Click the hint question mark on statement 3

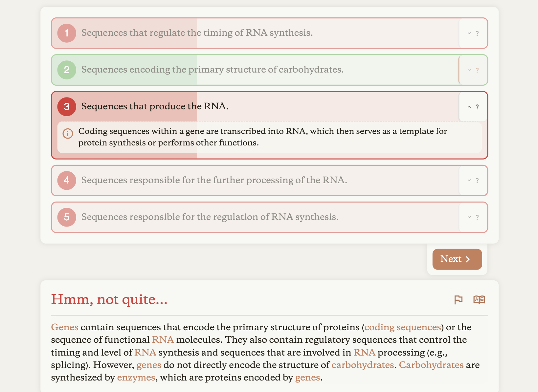click(477, 107)
